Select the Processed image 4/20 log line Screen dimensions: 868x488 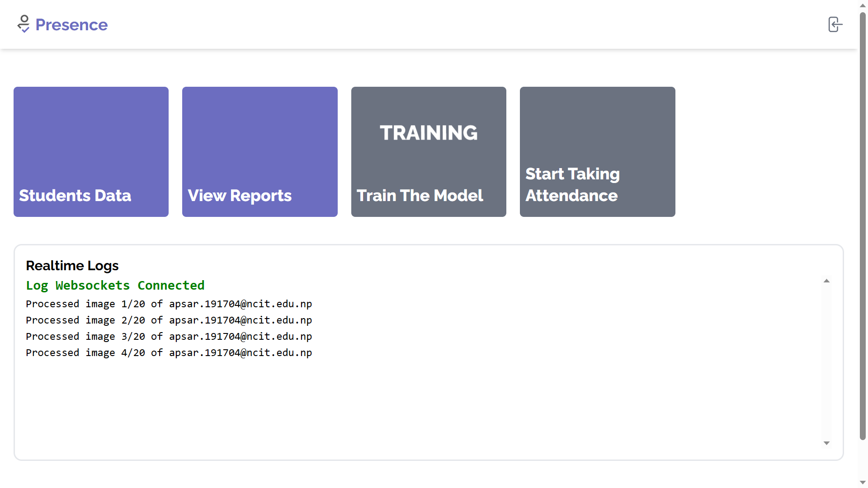(169, 353)
